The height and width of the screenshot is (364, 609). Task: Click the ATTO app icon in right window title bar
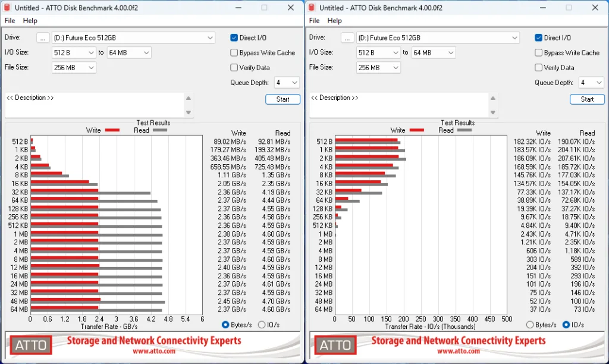tap(312, 7)
